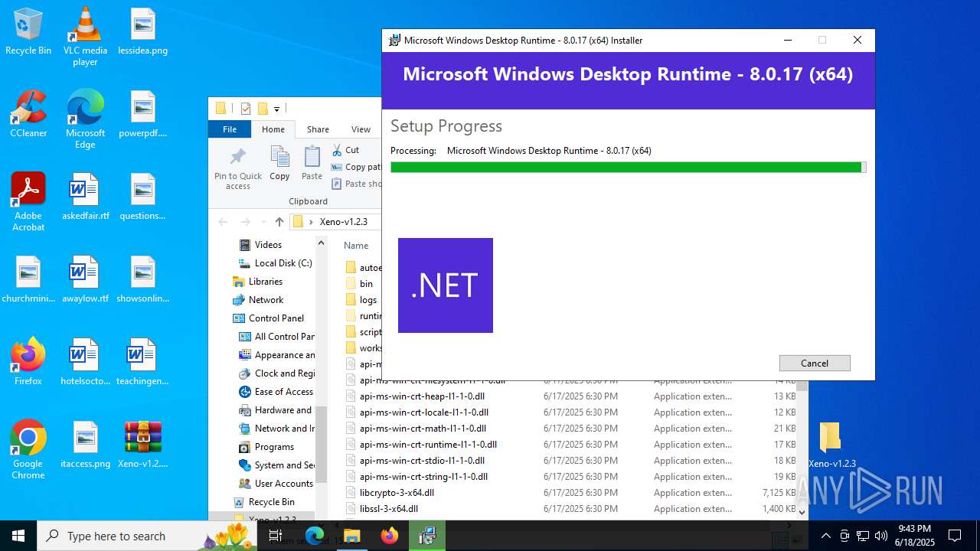This screenshot has height=551, width=980.
Task: Switch to the Home ribbon tab
Action: point(273,129)
